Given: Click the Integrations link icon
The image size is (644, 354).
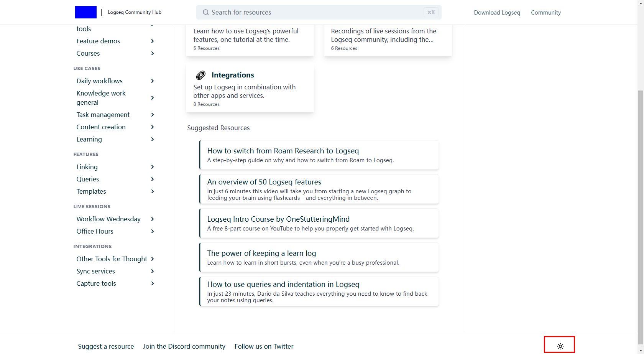Looking at the screenshot, I should 200,75.
